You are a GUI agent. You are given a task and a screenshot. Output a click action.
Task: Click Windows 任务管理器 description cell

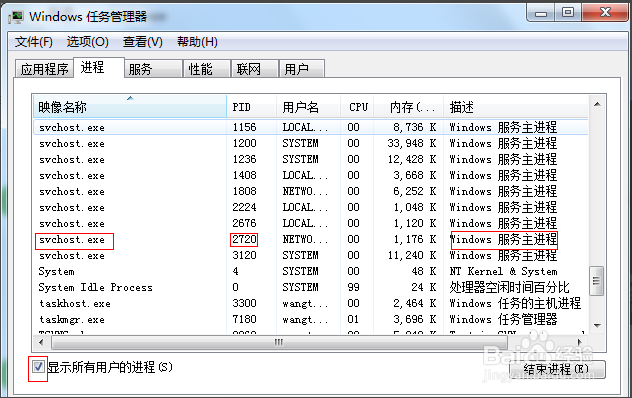503,319
